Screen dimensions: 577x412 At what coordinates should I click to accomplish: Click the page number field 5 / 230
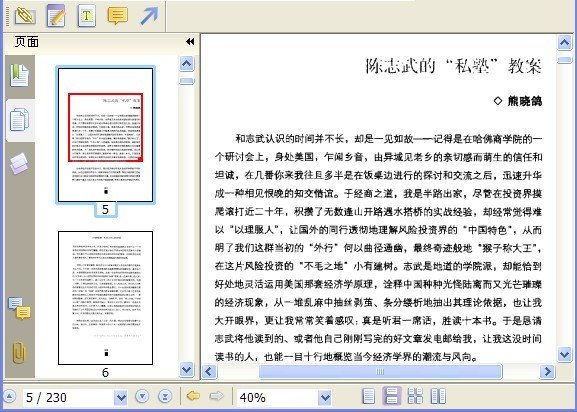(68, 397)
